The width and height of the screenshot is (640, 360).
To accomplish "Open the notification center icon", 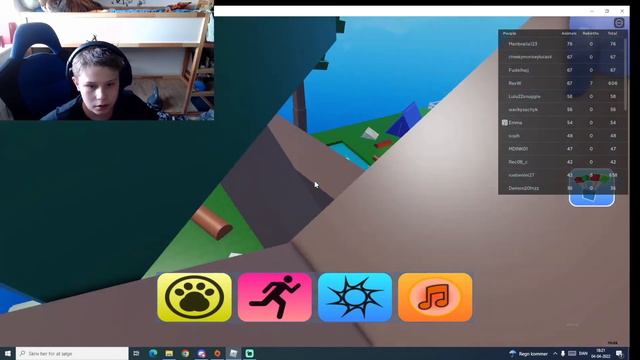I will pos(620,353).
